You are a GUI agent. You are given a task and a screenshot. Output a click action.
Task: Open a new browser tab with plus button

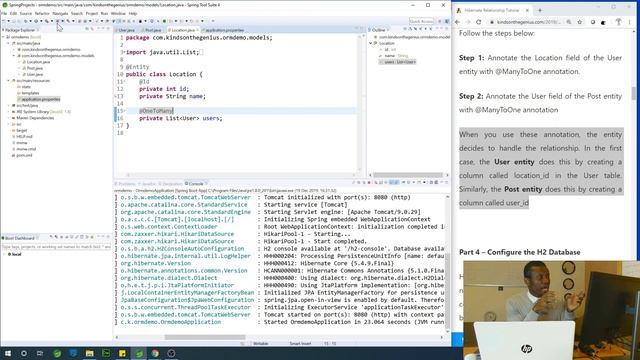(540, 10)
